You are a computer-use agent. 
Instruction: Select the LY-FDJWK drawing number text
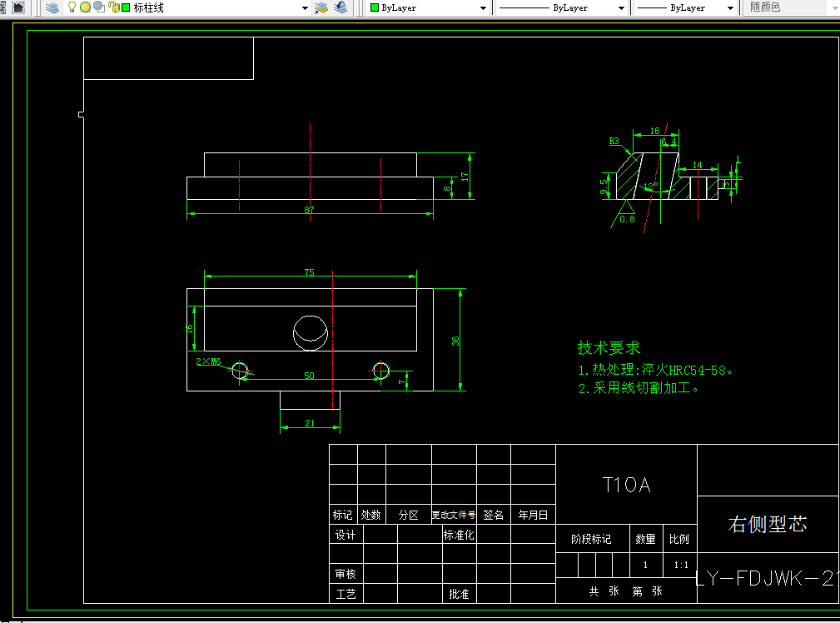click(768, 578)
